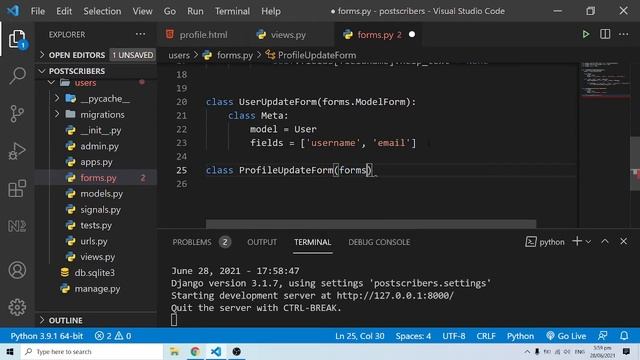Open Run and Debug view

click(17, 151)
